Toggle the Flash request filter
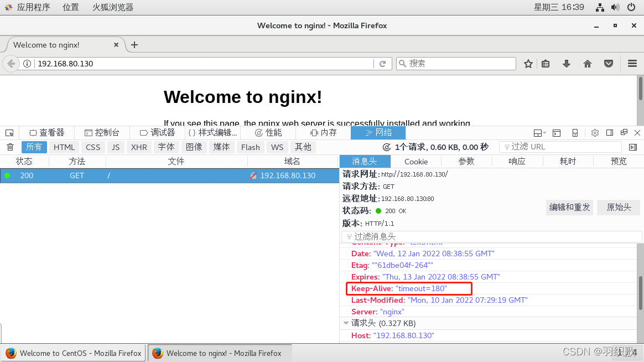This screenshot has height=362, width=644. click(x=251, y=147)
